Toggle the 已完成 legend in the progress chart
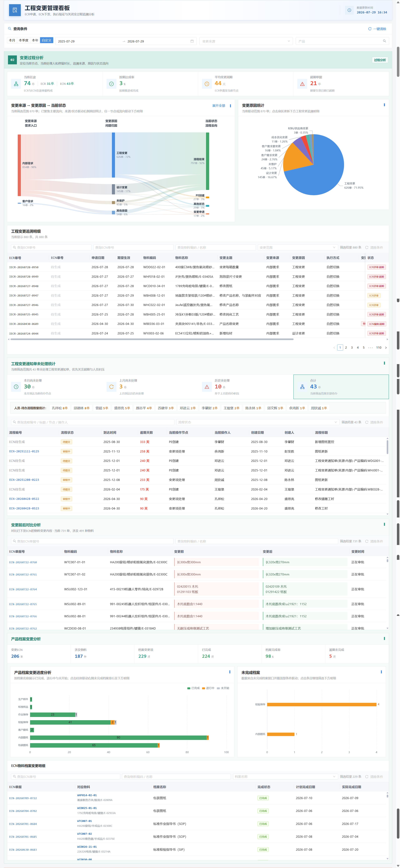 point(193,688)
